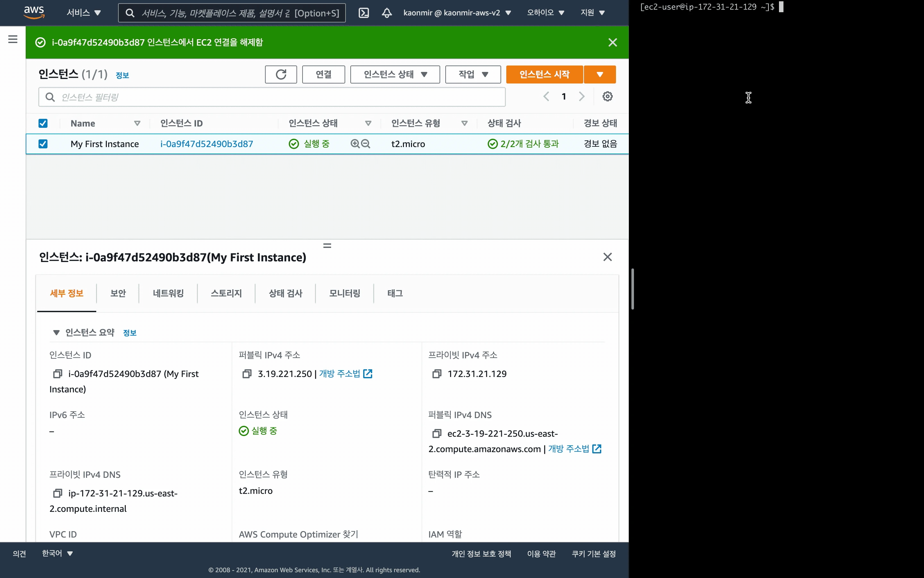
Task: Open instance ID link i-0a9f47d52490b3d87
Action: tap(207, 144)
